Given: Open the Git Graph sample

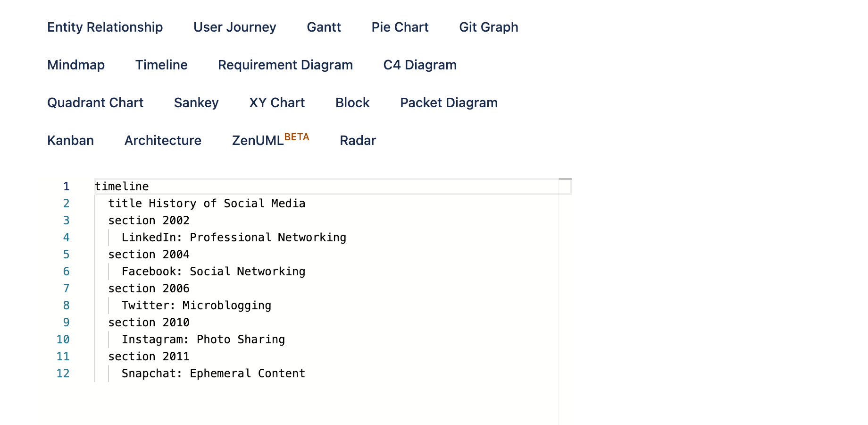Looking at the screenshot, I should (489, 27).
